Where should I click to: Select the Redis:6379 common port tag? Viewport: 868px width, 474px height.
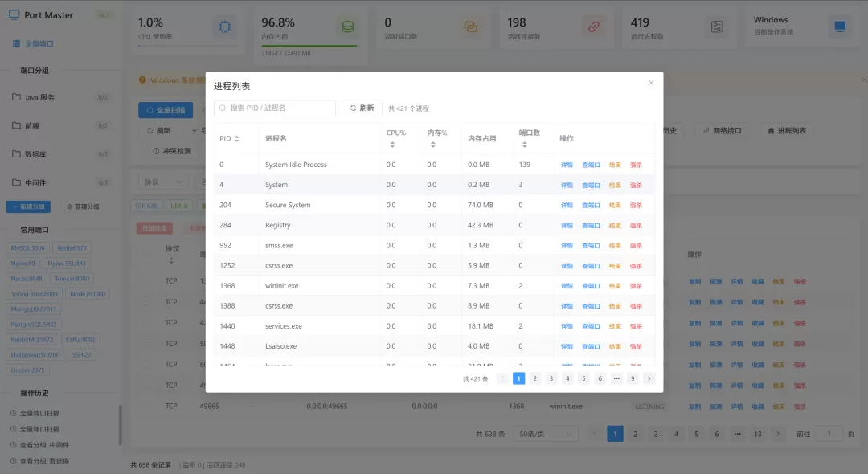pos(72,248)
